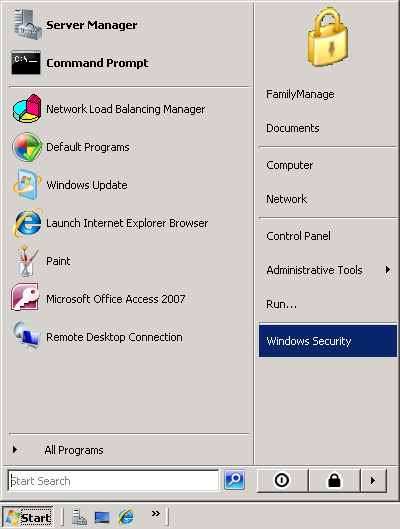Open shutdown options arrow next to lock button
The image size is (400, 529).
click(x=373, y=480)
